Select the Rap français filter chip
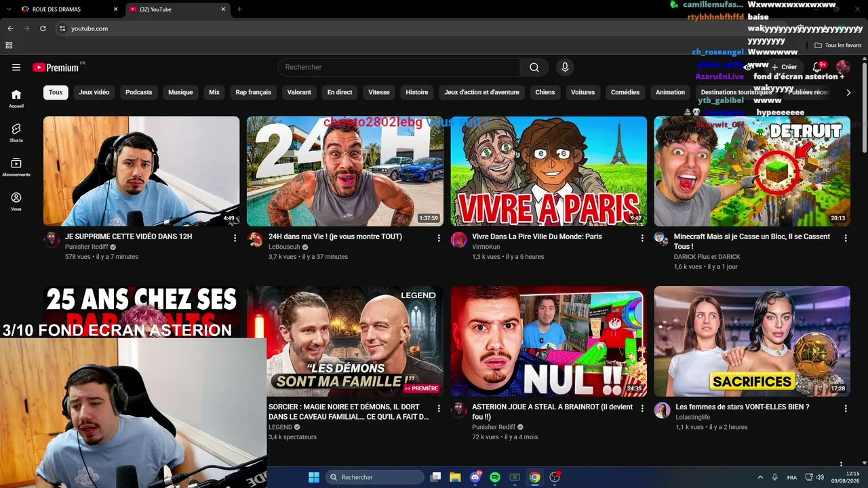 (x=253, y=92)
